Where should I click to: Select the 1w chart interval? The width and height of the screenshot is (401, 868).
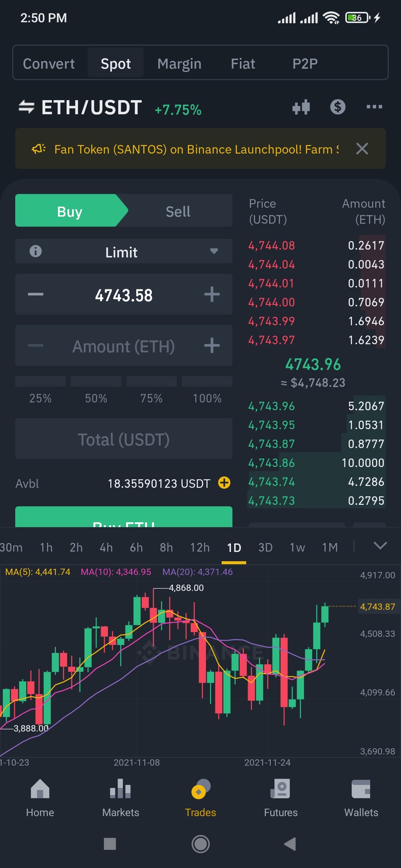pyautogui.click(x=297, y=548)
